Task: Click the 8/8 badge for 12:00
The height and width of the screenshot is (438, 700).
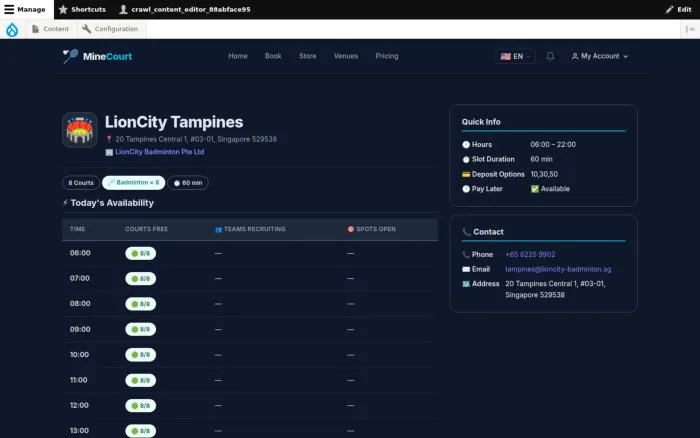Action: (x=141, y=406)
